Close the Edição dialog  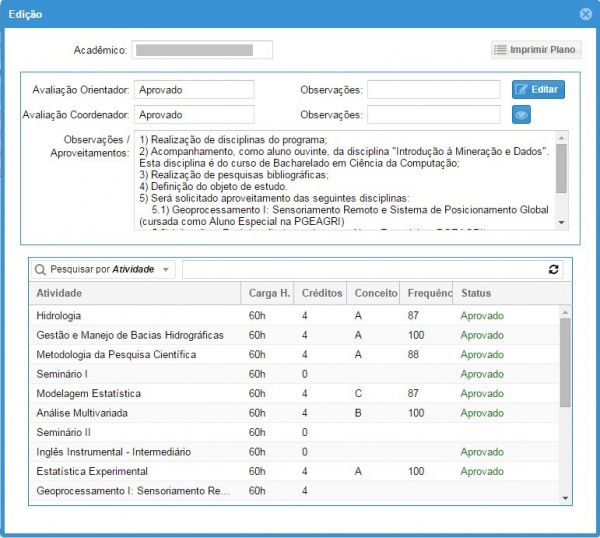(x=585, y=14)
